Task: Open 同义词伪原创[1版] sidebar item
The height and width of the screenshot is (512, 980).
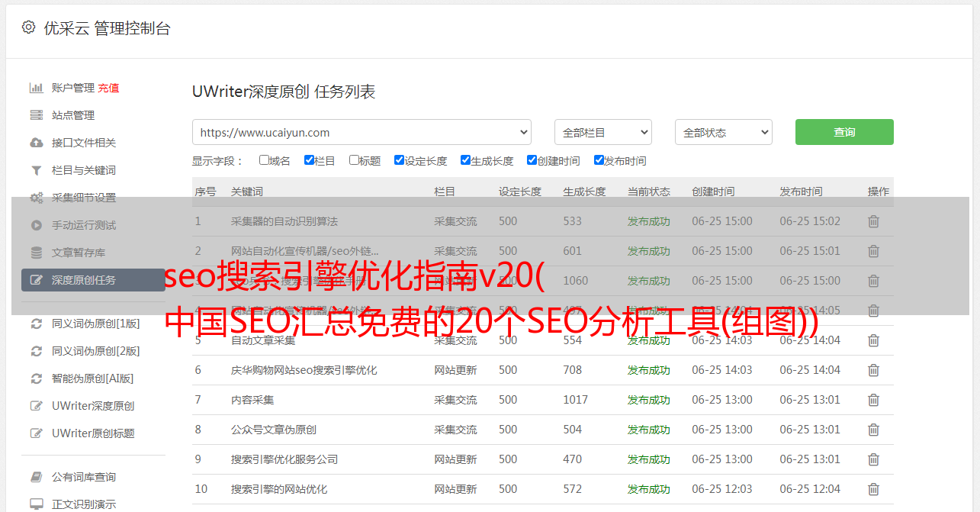Action: [x=96, y=324]
